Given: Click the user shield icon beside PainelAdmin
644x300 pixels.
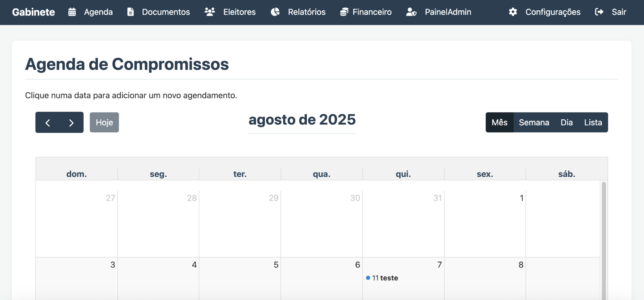Looking at the screenshot, I should [411, 12].
